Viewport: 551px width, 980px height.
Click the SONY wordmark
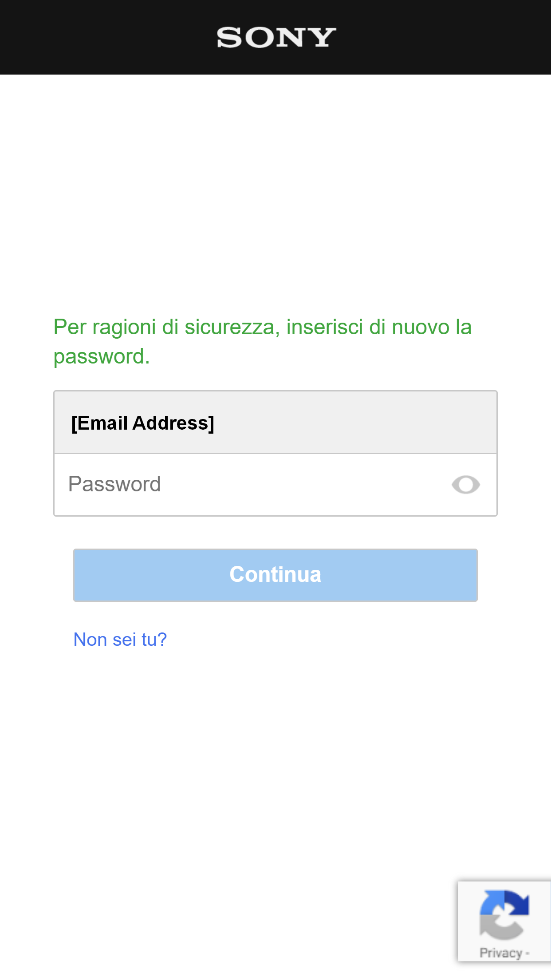pyautogui.click(x=275, y=37)
